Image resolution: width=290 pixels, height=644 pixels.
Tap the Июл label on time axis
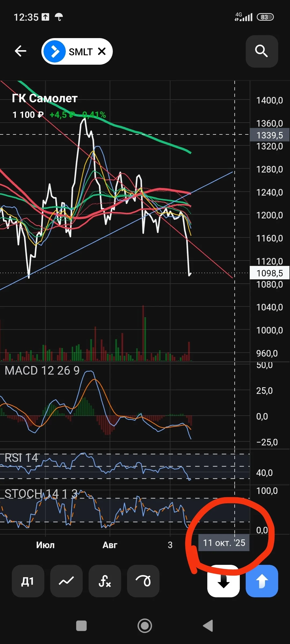tap(45, 545)
